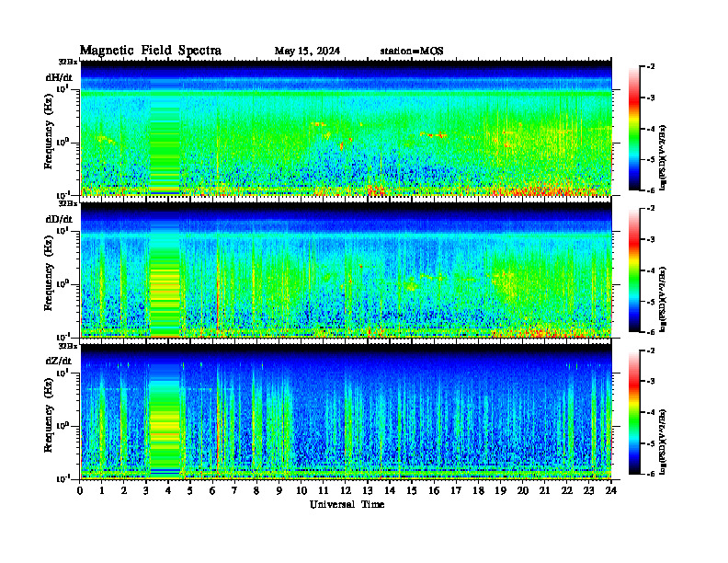The width and height of the screenshot is (728, 563).
Task: Select the dD/dt panel label
Action: tap(59, 219)
